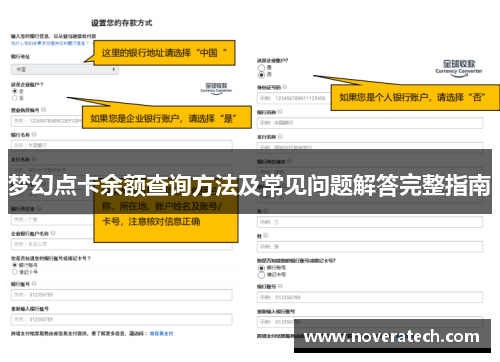The image size is (500, 362).
Task: Click right form 银行名称 input field
Action: [370, 123]
